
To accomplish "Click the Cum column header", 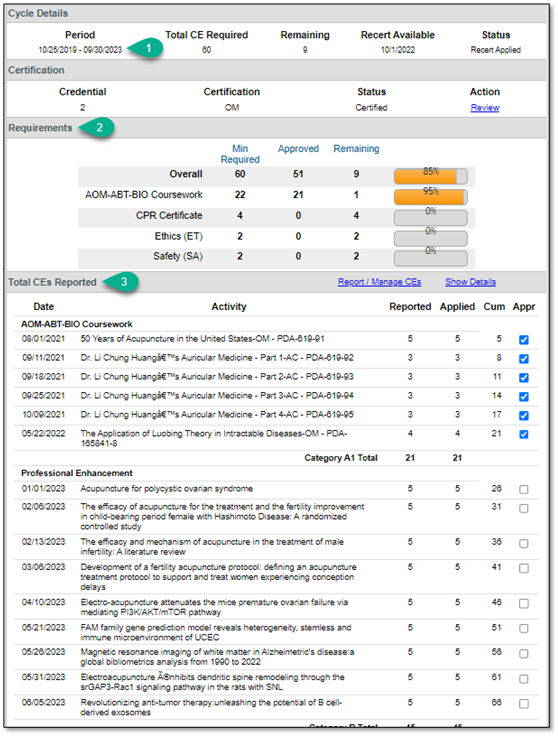I will [494, 307].
